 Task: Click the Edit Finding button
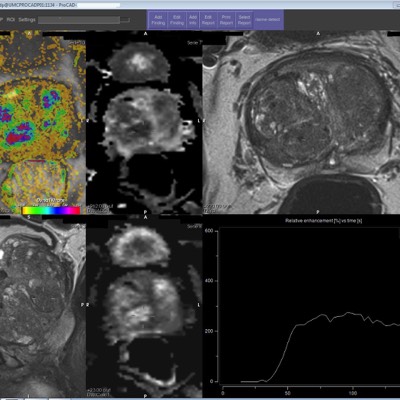point(177,20)
